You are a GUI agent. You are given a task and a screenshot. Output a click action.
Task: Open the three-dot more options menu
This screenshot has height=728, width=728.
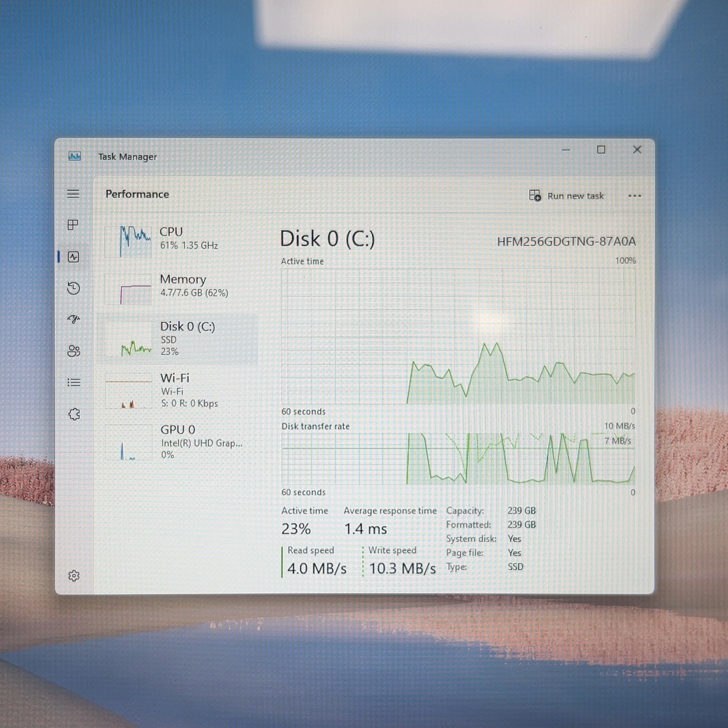[634, 196]
